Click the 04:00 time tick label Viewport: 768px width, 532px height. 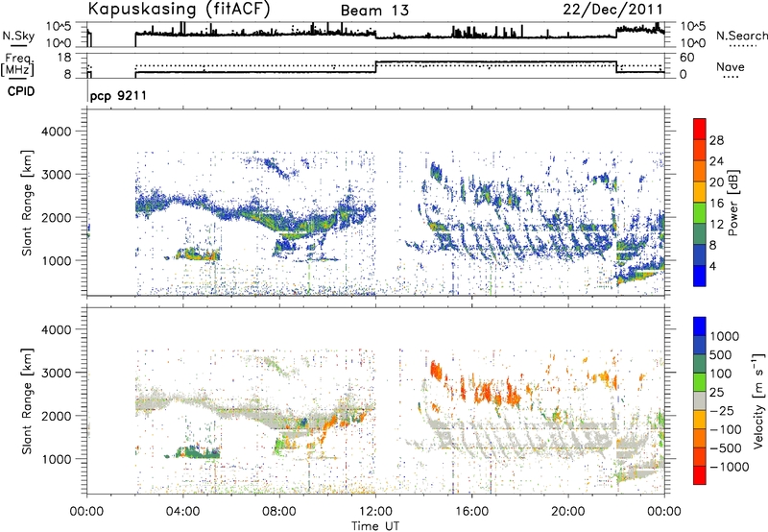pos(182,512)
